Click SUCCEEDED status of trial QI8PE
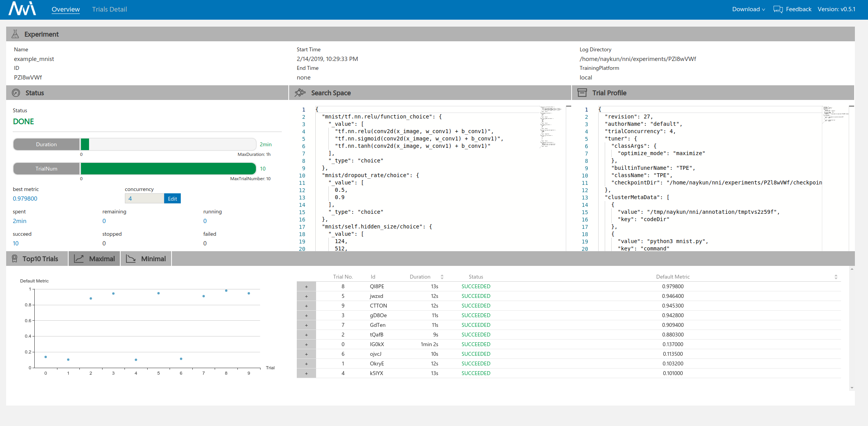Screen dimensions: 868x426 tap(476, 286)
